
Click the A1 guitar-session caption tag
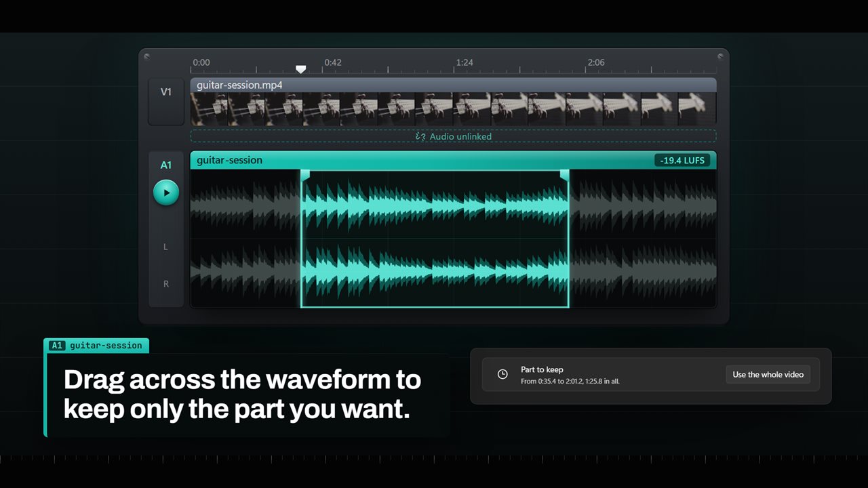[96, 346]
